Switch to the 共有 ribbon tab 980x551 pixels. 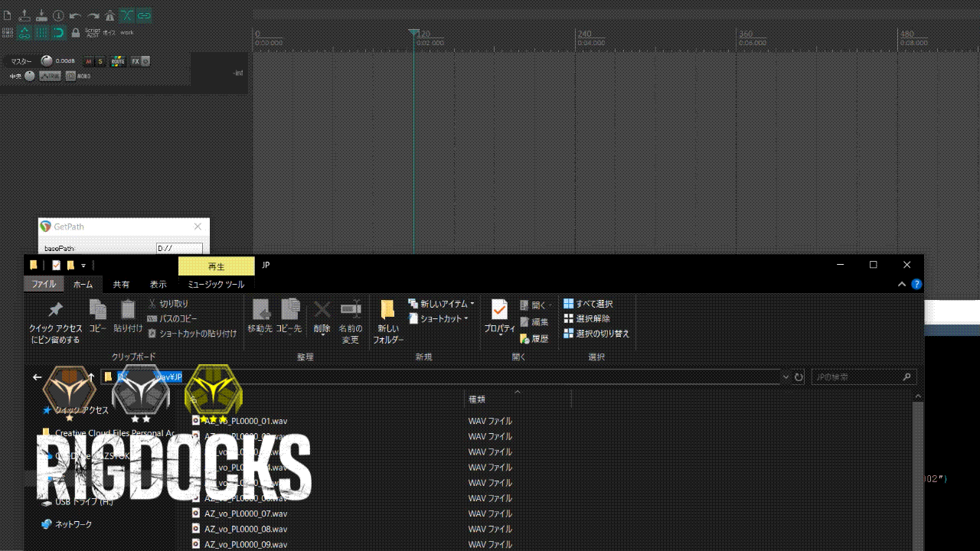pyautogui.click(x=121, y=284)
